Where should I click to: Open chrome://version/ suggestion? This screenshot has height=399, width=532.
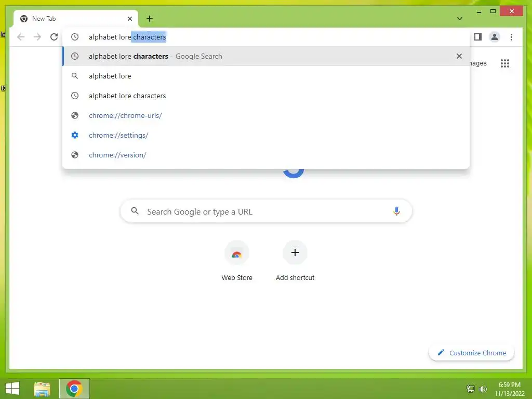[x=266, y=155]
